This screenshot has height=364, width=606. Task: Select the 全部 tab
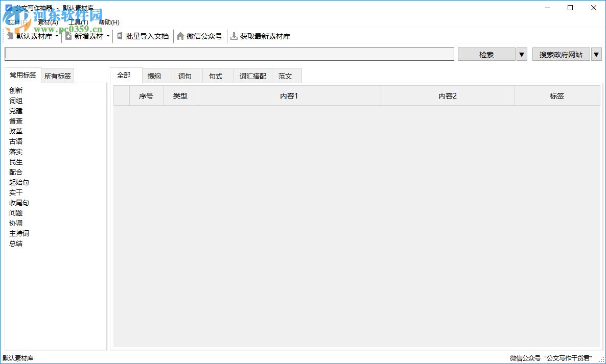pyautogui.click(x=126, y=75)
